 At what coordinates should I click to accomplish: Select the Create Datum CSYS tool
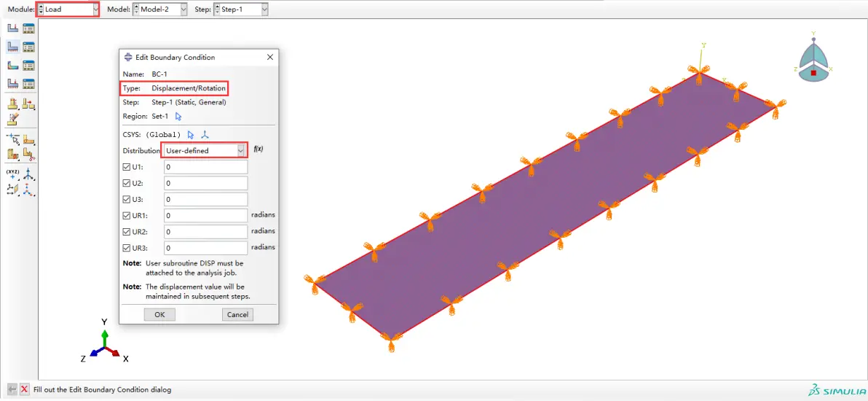(29, 190)
